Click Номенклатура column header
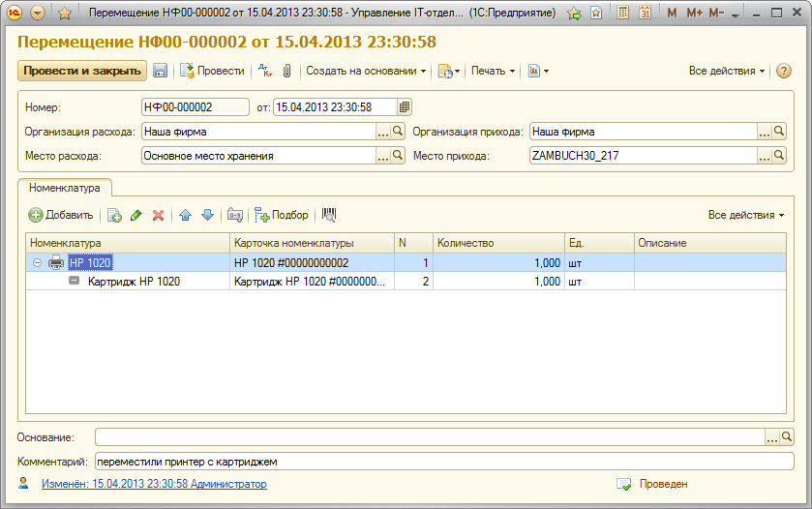The height and width of the screenshot is (509, 812). (128, 243)
